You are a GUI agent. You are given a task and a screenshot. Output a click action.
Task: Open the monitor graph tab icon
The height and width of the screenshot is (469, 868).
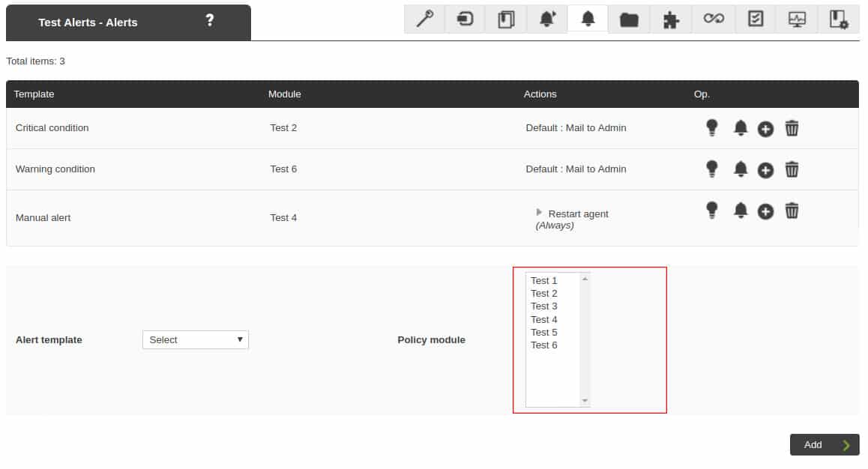click(x=797, y=19)
